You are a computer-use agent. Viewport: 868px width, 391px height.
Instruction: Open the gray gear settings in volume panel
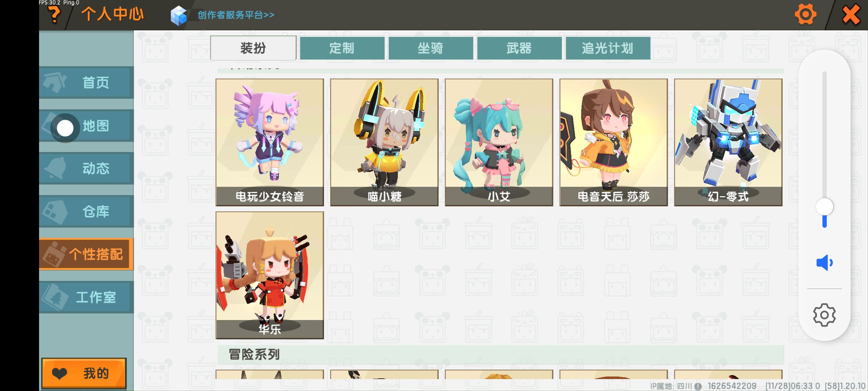click(x=824, y=315)
